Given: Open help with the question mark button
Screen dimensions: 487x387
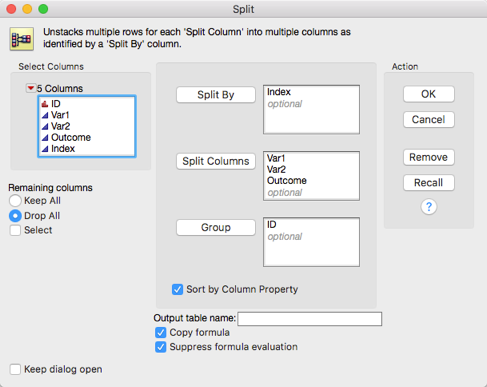Looking at the screenshot, I should (429, 207).
